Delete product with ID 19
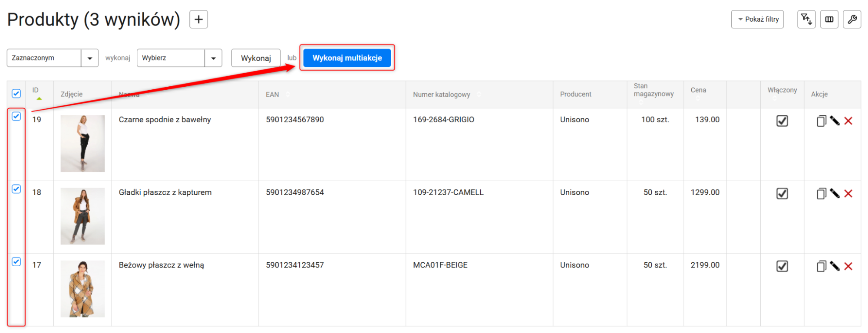The height and width of the screenshot is (333, 868). click(848, 121)
